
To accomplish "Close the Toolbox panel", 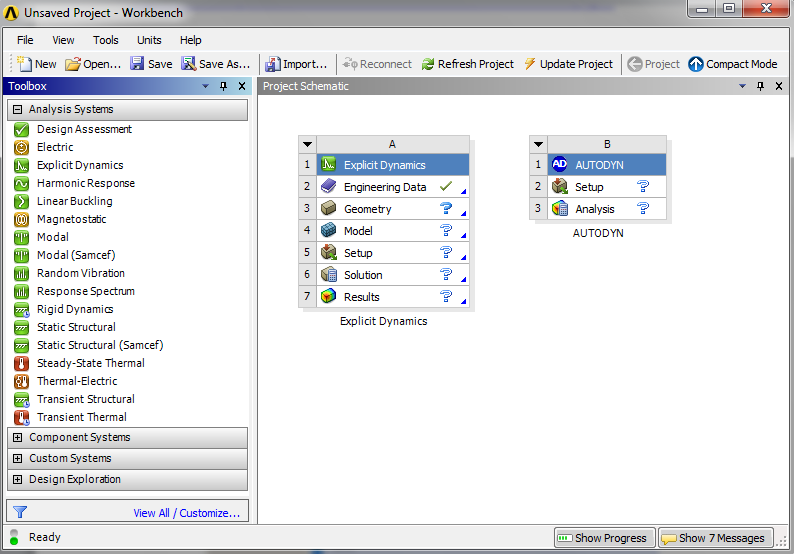I will point(242,86).
